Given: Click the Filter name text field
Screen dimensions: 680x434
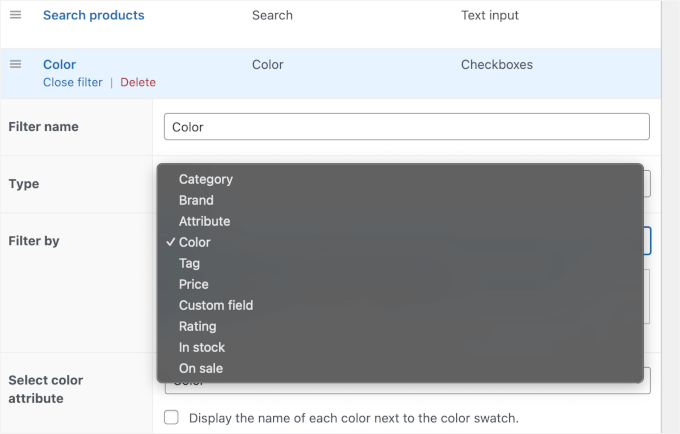Looking at the screenshot, I should [406, 127].
